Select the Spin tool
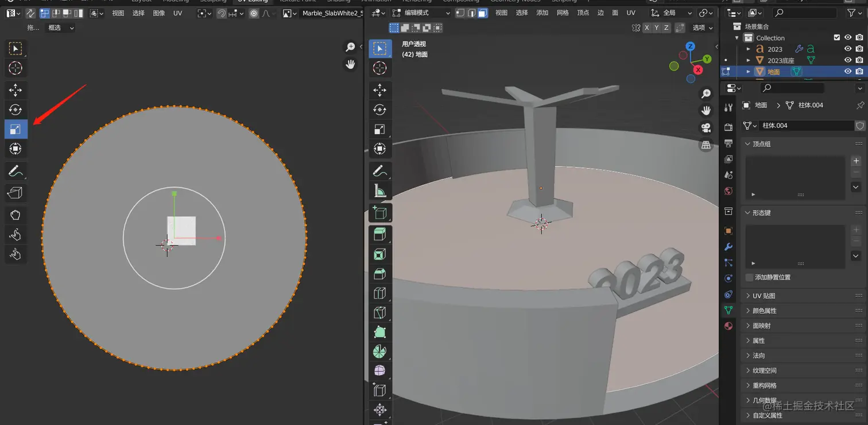 click(379, 352)
